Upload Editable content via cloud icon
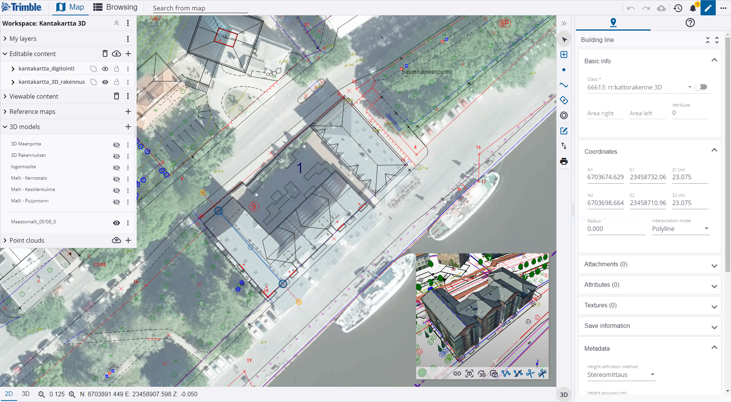 click(116, 54)
